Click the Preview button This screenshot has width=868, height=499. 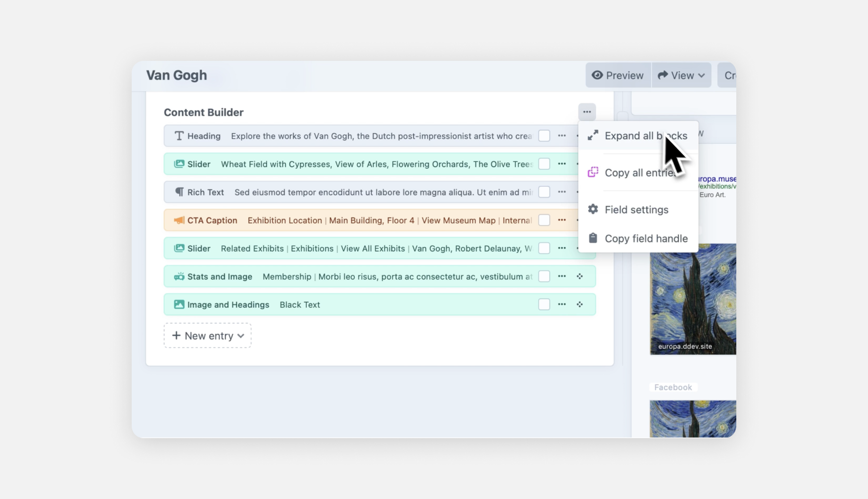click(x=618, y=75)
